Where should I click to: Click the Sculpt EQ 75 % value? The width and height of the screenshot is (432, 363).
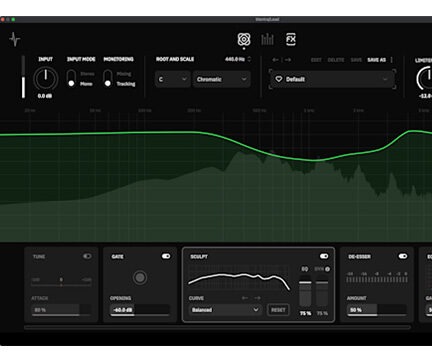[x=305, y=313]
